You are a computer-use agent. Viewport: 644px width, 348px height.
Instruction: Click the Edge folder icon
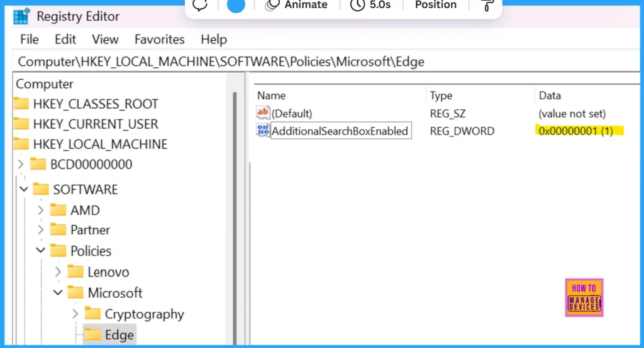coord(93,334)
